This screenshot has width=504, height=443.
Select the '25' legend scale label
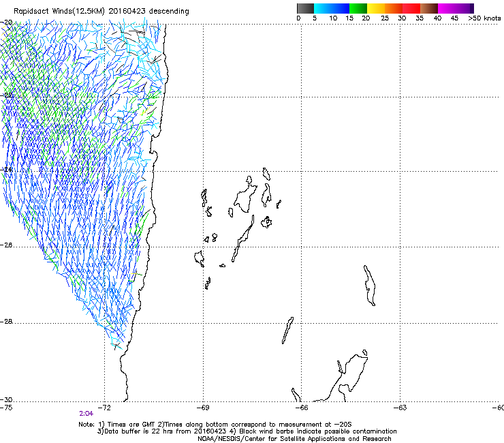[385, 18]
